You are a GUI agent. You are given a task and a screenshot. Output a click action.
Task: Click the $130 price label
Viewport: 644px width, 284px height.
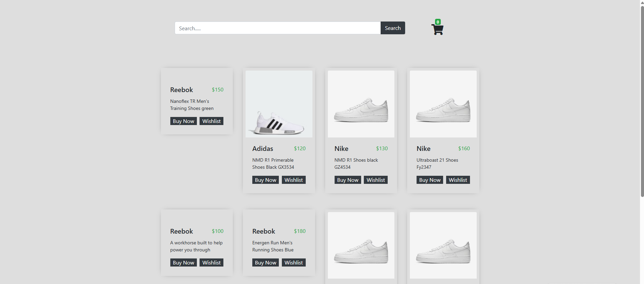coord(382,149)
